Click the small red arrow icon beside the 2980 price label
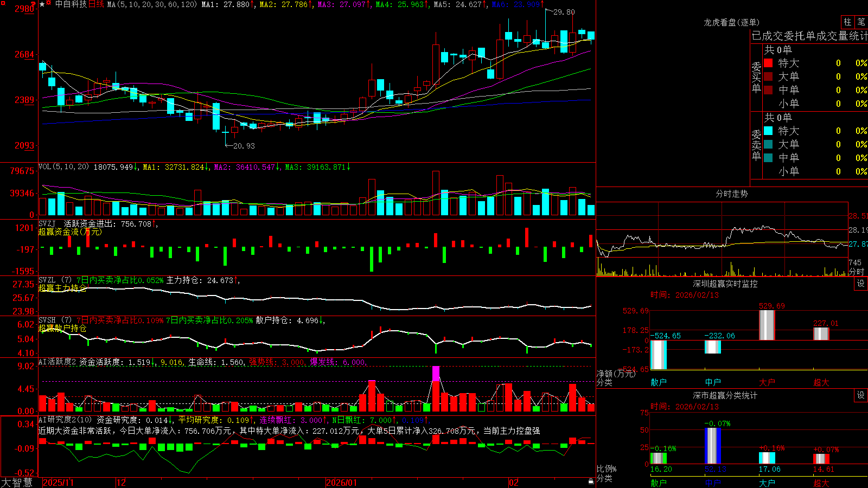This screenshot has height=488, width=868. (34, 5)
